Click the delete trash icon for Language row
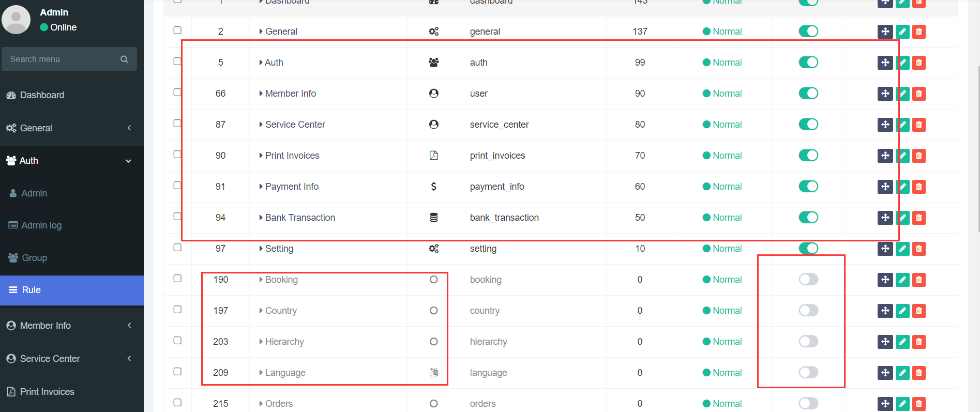The width and height of the screenshot is (980, 412). [x=918, y=373]
